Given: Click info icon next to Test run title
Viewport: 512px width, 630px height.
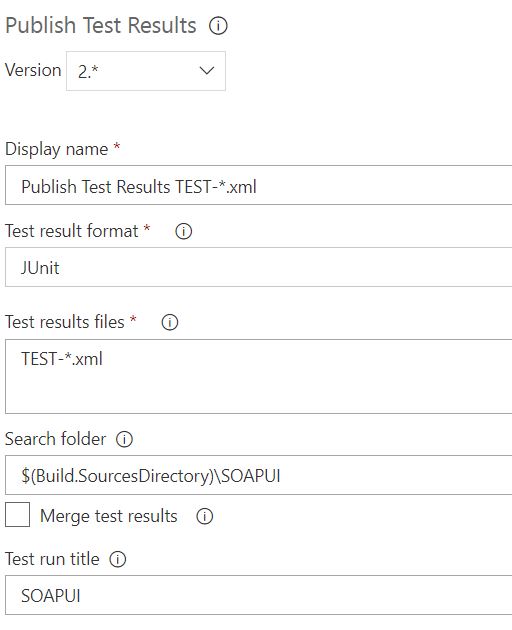Looking at the screenshot, I should click(x=118, y=559).
